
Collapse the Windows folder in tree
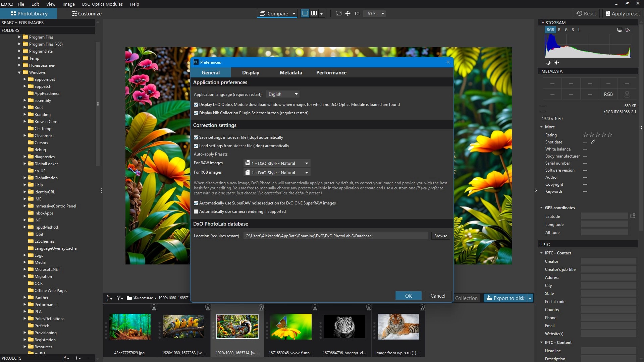[19, 72]
